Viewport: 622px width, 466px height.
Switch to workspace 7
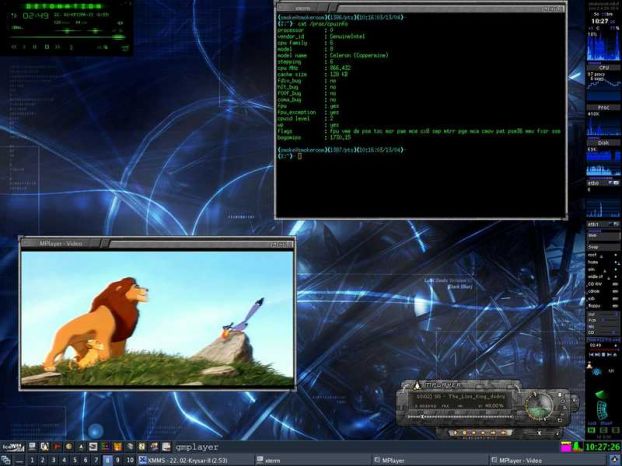pyautogui.click(x=96, y=460)
